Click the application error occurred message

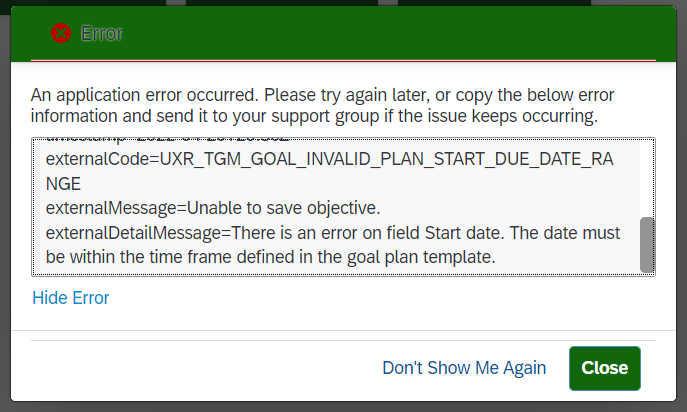click(x=322, y=105)
